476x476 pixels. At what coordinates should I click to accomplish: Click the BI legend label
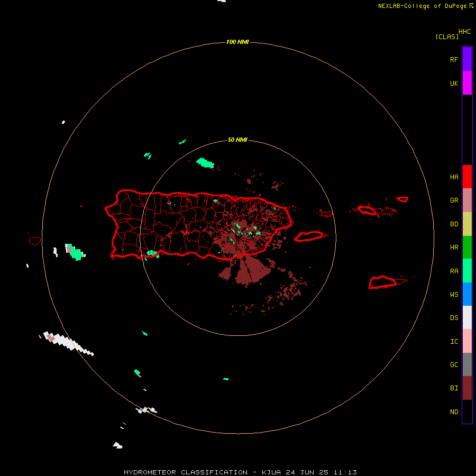coord(454,388)
